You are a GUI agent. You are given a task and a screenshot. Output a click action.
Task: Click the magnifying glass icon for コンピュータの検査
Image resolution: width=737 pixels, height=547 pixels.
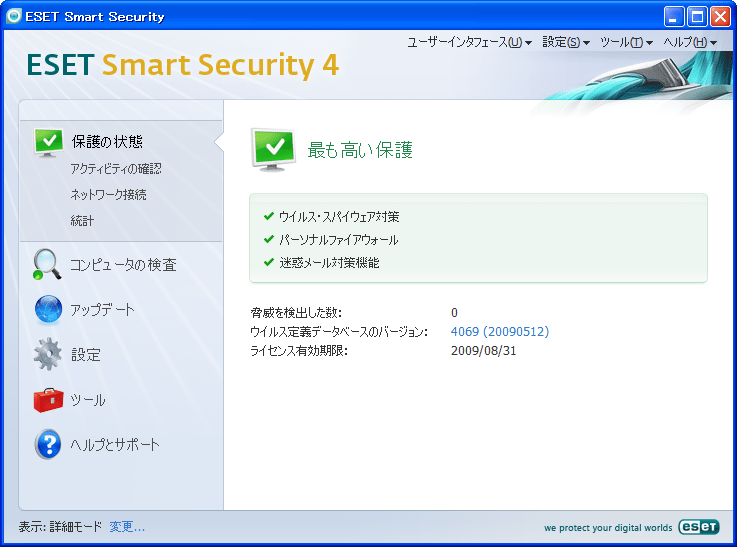pos(47,265)
